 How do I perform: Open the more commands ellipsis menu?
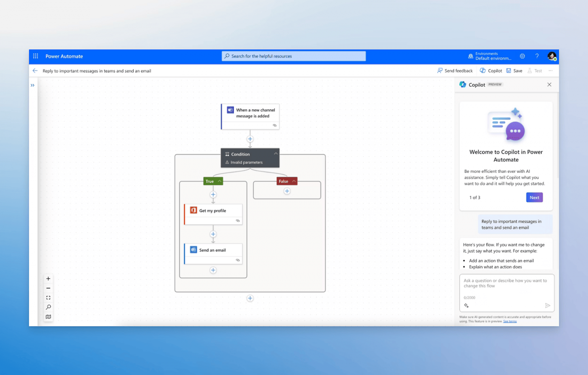click(x=550, y=70)
